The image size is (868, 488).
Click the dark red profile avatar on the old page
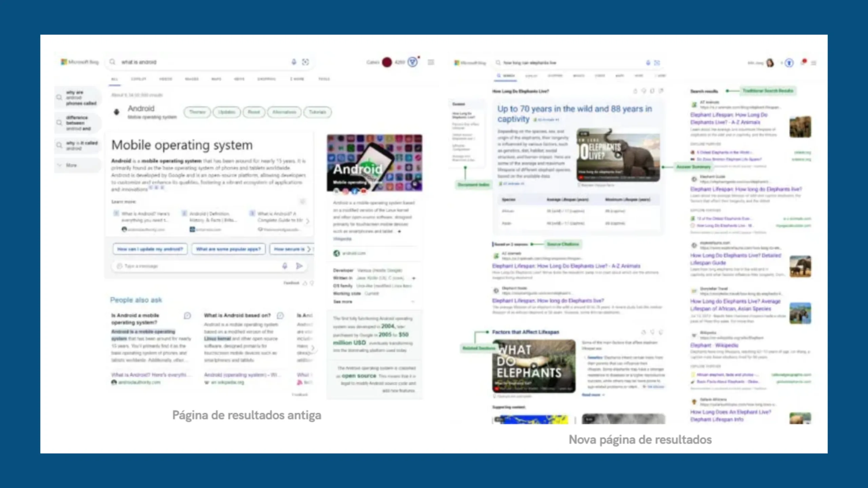pos(387,62)
